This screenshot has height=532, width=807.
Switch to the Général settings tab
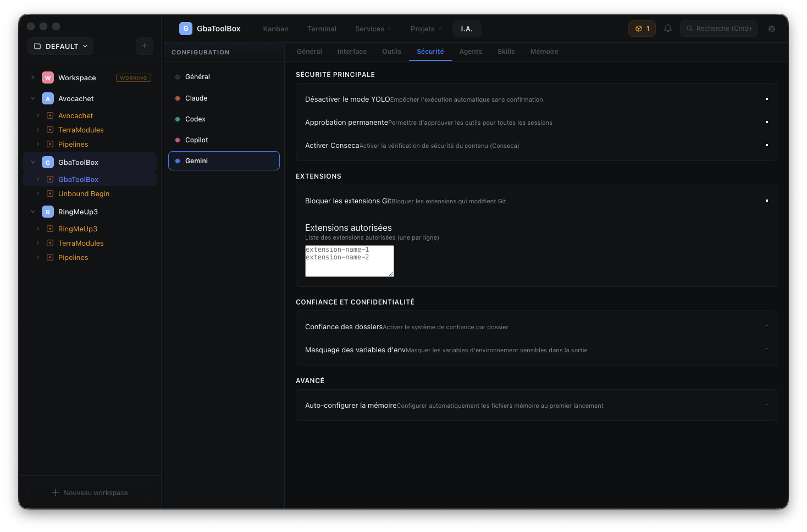pos(309,52)
